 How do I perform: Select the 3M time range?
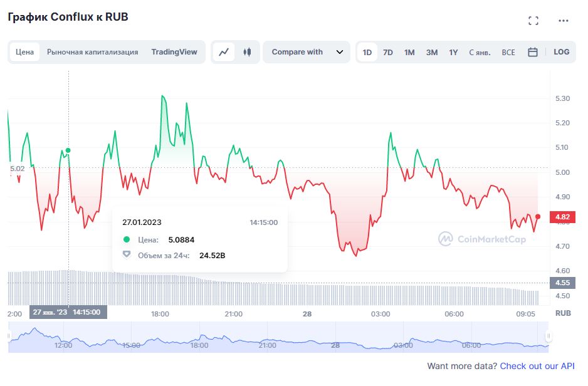coord(432,52)
